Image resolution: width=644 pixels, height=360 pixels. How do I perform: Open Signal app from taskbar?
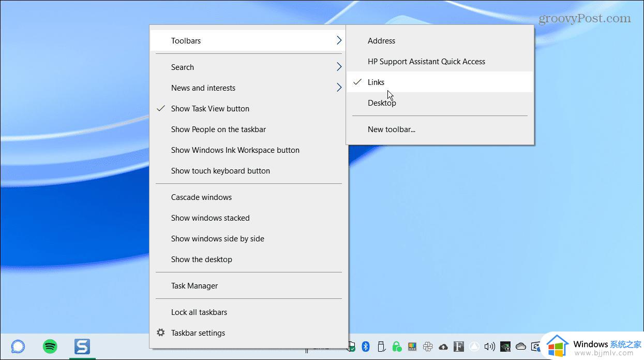(18, 346)
